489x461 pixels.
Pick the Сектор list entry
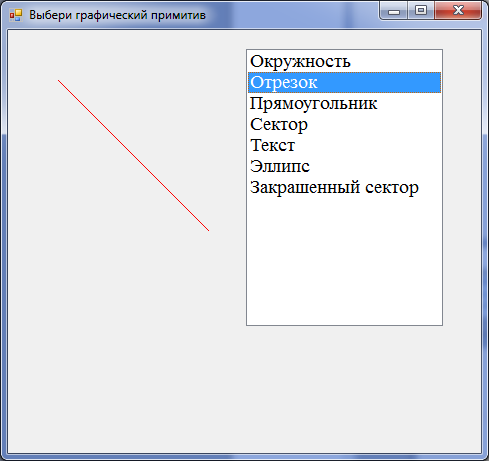point(344,124)
